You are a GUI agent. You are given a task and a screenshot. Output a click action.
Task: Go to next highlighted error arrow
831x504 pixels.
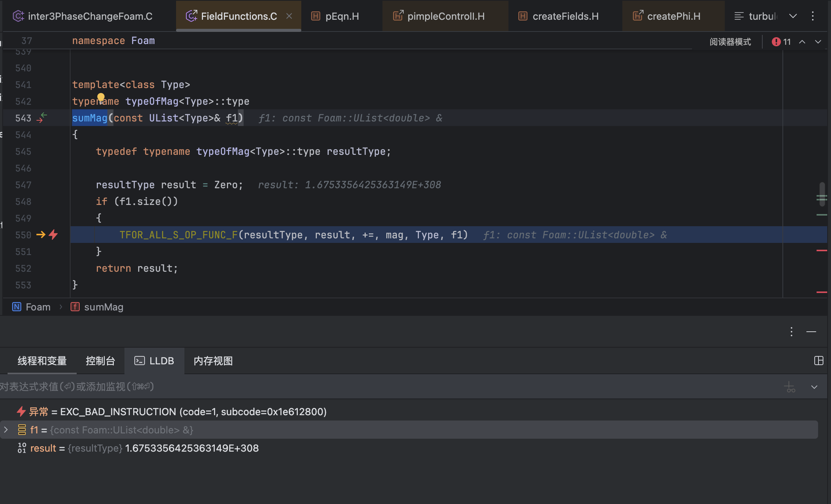click(818, 42)
